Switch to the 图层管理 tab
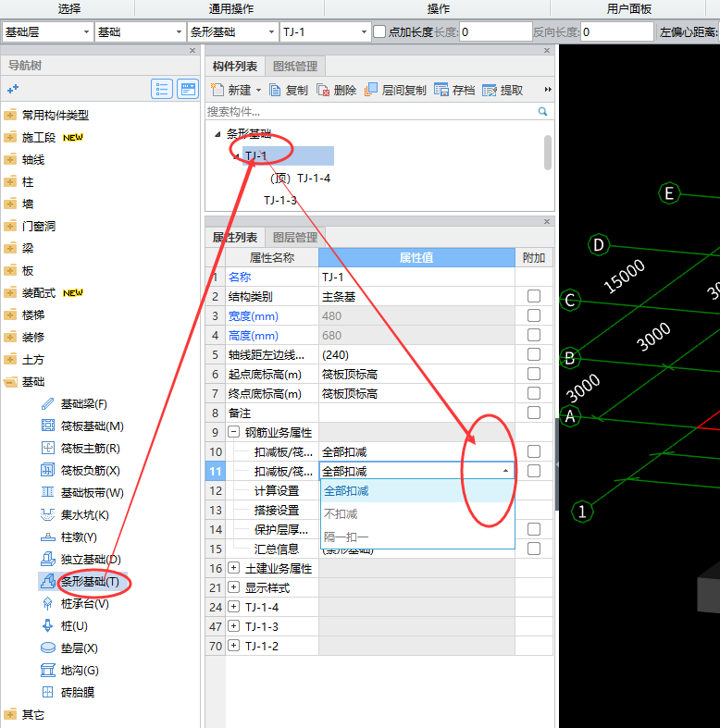 point(295,238)
